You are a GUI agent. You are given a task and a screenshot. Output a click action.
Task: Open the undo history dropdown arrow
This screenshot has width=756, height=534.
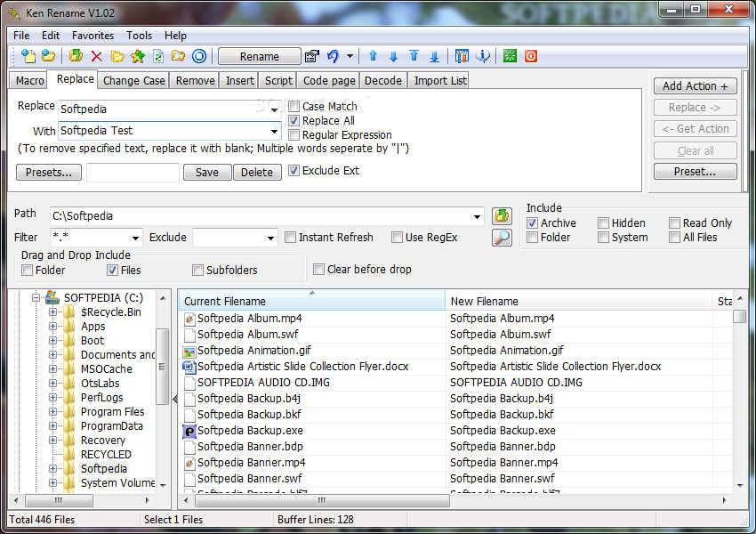(350, 56)
